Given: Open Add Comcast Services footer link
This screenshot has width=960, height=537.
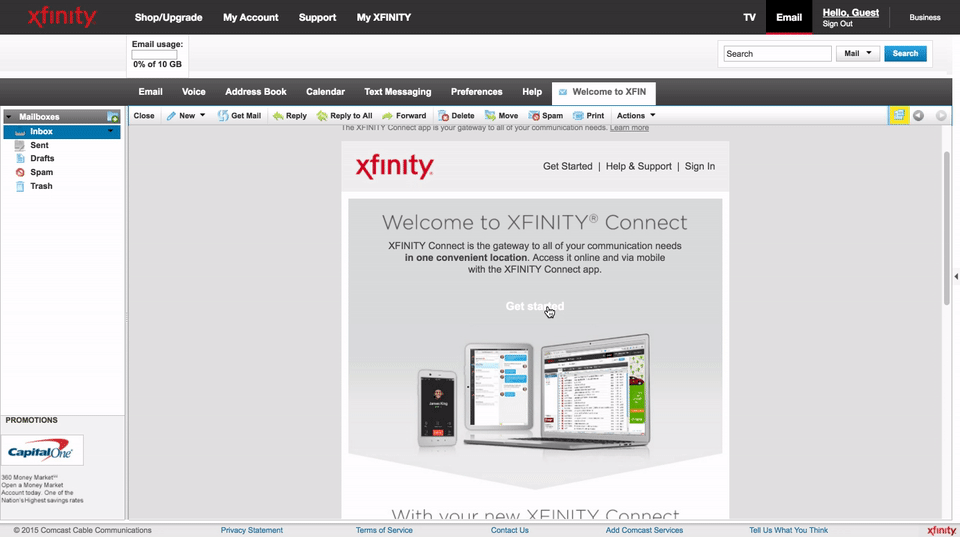Looking at the screenshot, I should pos(644,530).
